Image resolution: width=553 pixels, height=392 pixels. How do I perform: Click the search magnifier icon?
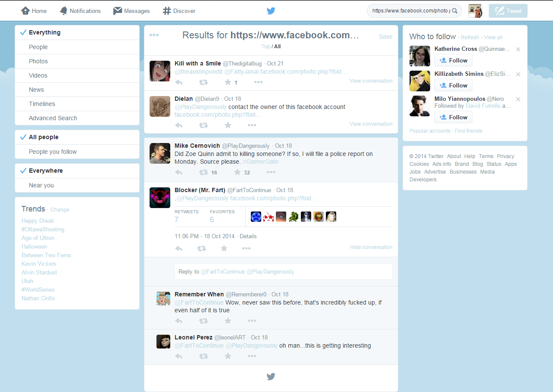pyautogui.click(x=454, y=11)
